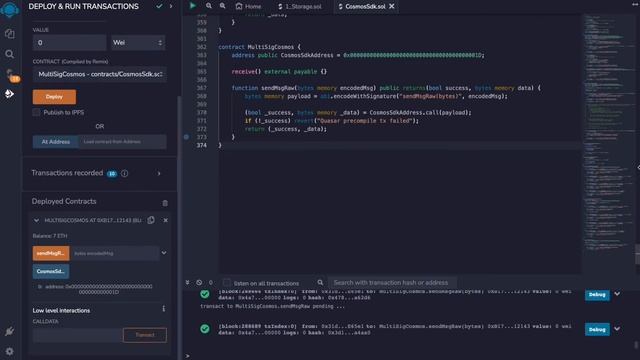Open the Search in files sidebar icon
640x360 pixels.
coord(9,54)
